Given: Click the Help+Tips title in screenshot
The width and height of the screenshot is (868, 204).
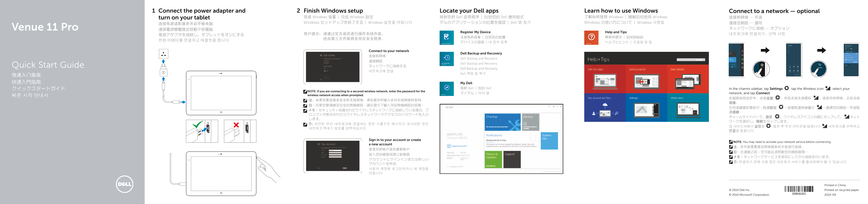Looking at the screenshot, I should click(598, 59).
